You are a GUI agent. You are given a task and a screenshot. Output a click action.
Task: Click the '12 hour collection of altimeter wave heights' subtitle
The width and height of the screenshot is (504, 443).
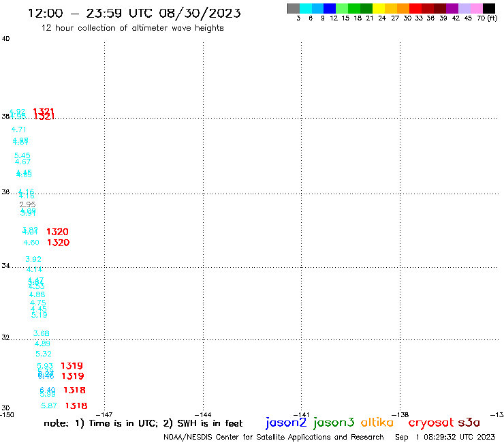tap(132, 28)
